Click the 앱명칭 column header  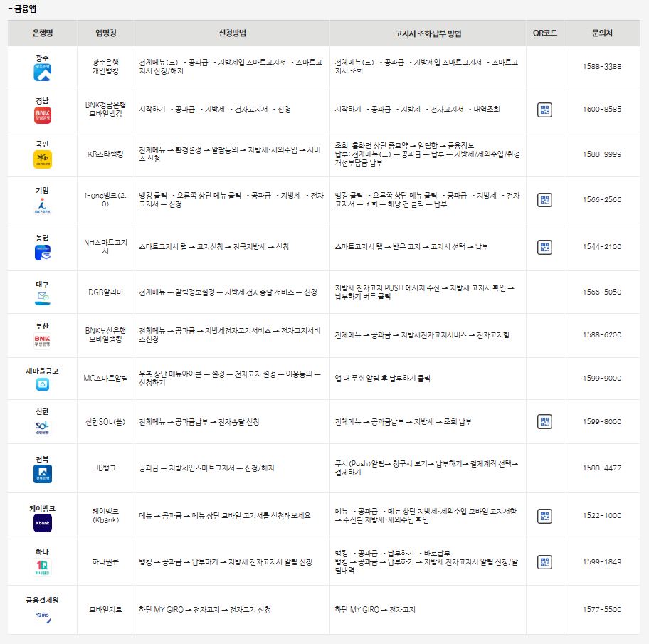[x=105, y=33]
